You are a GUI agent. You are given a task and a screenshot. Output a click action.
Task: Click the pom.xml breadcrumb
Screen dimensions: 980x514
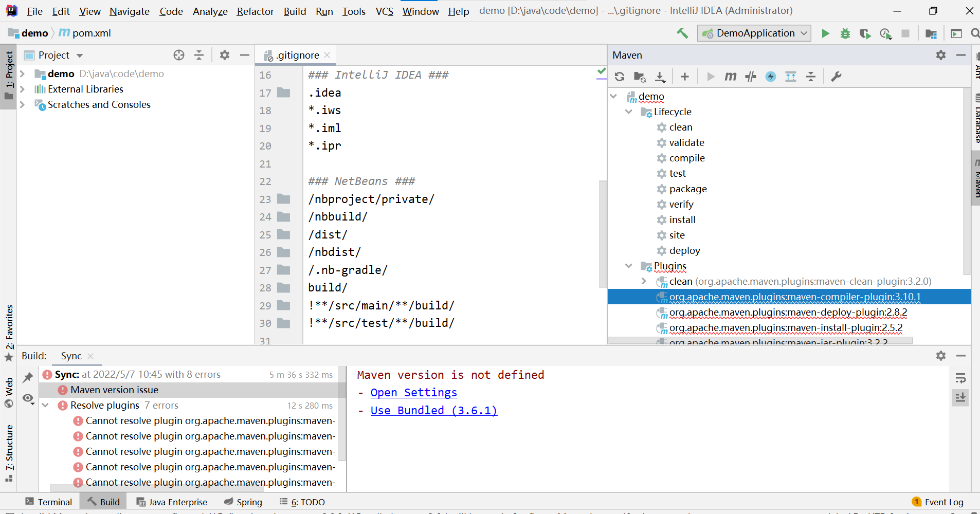(85, 33)
